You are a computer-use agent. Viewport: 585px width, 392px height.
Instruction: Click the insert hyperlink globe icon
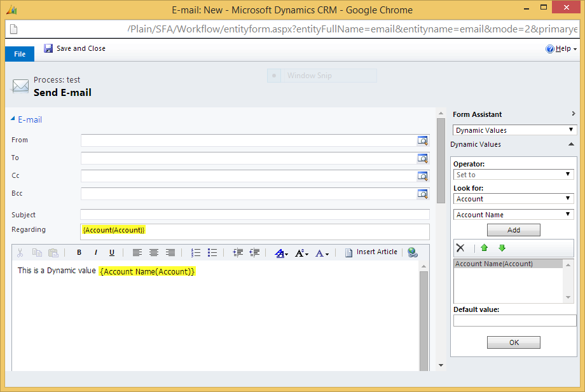tap(413, 252)
